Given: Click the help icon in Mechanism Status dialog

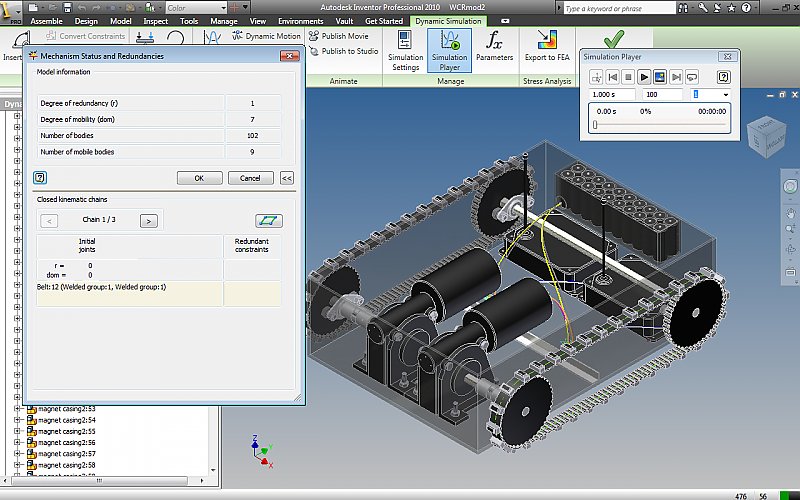Looking at the screenshot, I should click(x=40, y=178).
